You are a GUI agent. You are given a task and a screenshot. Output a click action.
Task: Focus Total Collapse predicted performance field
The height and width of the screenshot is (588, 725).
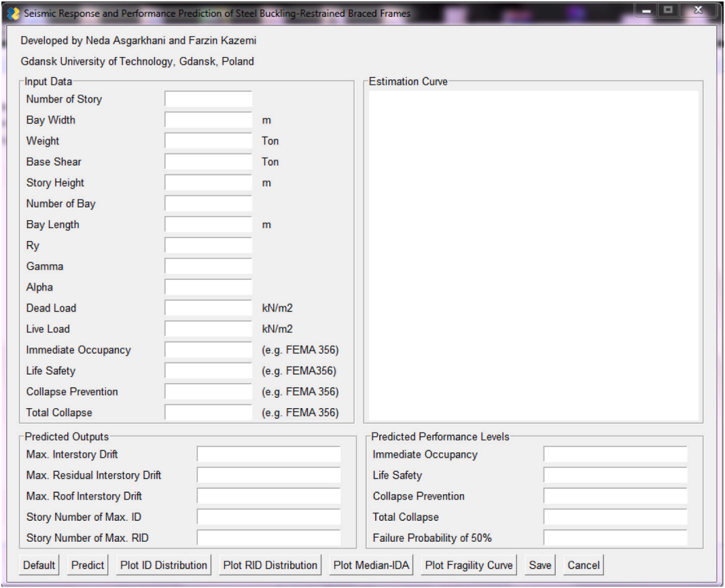[x=616, y=517]
